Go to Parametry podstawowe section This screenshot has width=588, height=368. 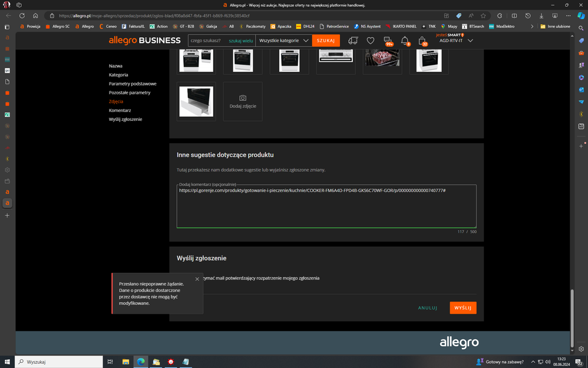click(133, 84)
